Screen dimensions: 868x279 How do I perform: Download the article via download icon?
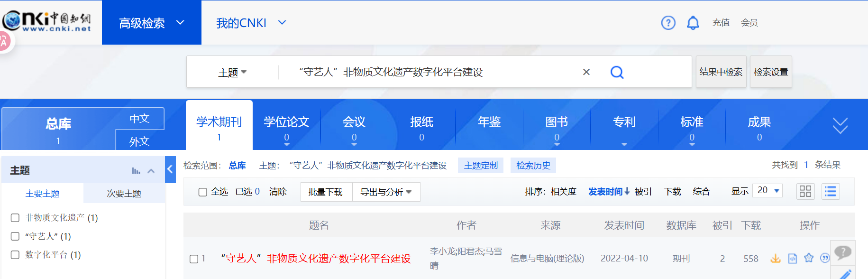776,258
